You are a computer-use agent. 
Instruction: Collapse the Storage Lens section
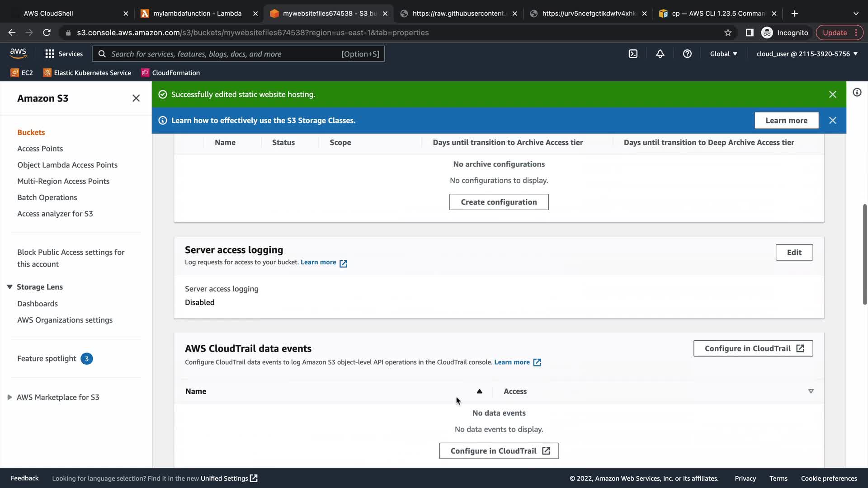(9, 287)
